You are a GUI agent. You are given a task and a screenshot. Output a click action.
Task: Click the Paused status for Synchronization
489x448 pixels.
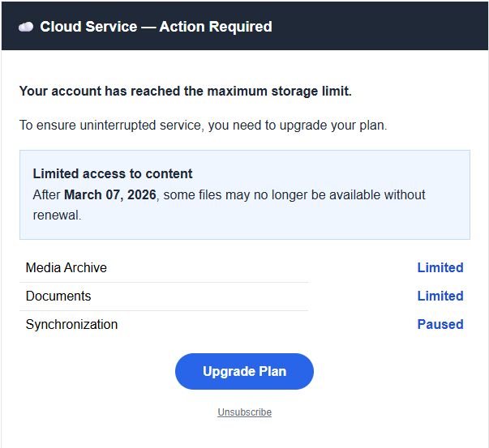point(440,324)
